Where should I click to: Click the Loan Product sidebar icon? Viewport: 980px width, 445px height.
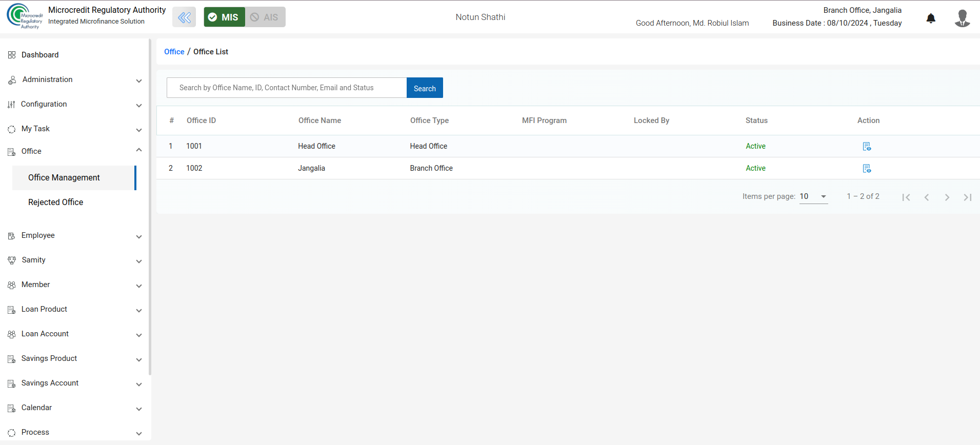pyautogui.click(x=12, y=310)
